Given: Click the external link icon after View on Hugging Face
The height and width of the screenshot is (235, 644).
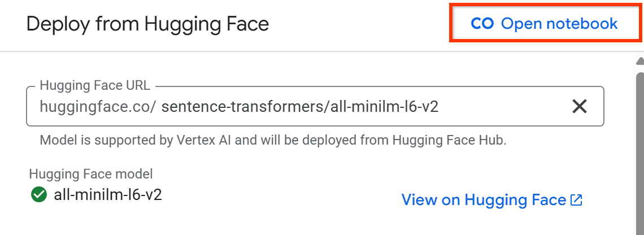Looking at the screenshot, I should (x=577, y=200).
